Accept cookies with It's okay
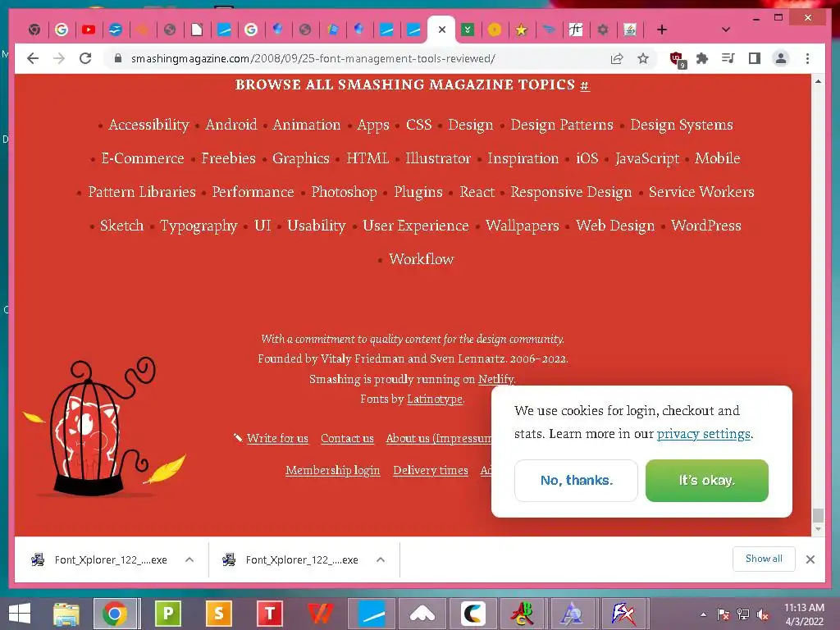Image resolution: width=840 pixels, height=630 pixels. (706, 481)
